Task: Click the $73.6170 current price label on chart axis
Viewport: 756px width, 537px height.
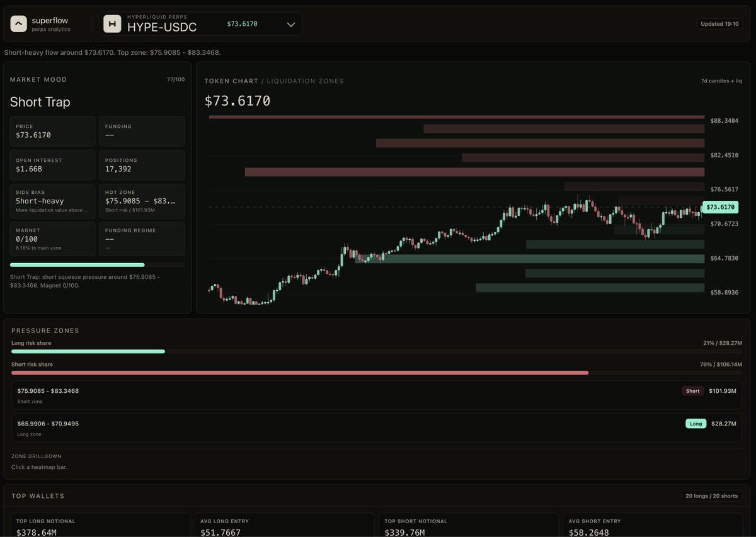Action: tap(720, 207)
